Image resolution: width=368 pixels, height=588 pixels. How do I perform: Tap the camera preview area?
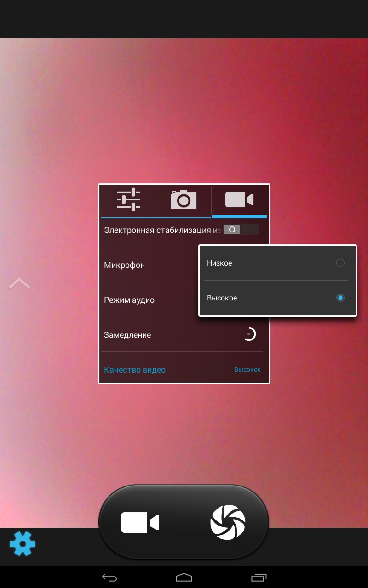pos(184,115)
